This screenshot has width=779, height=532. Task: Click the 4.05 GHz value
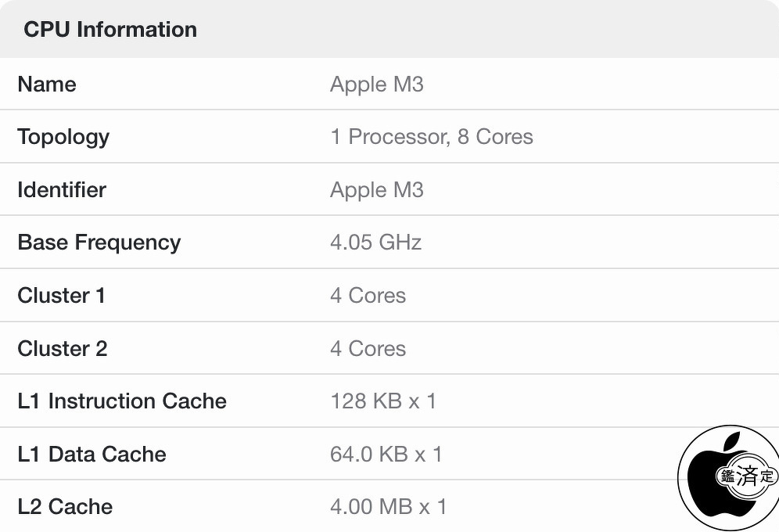tap(375, 243)
